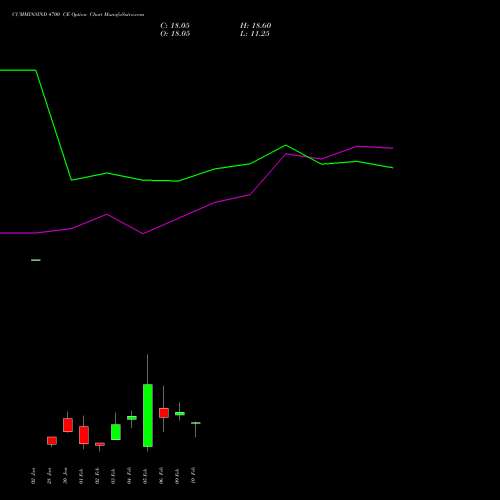The width and height of the screenshot is (500, 500).
Task: Select the green candle above 03 Feb
Action: 116,432
